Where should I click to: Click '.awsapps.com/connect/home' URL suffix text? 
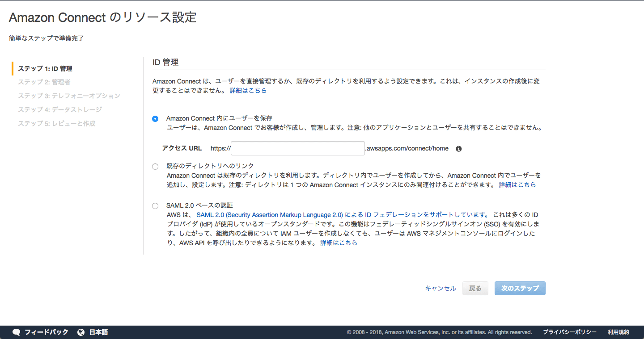[x=407, y=148]
